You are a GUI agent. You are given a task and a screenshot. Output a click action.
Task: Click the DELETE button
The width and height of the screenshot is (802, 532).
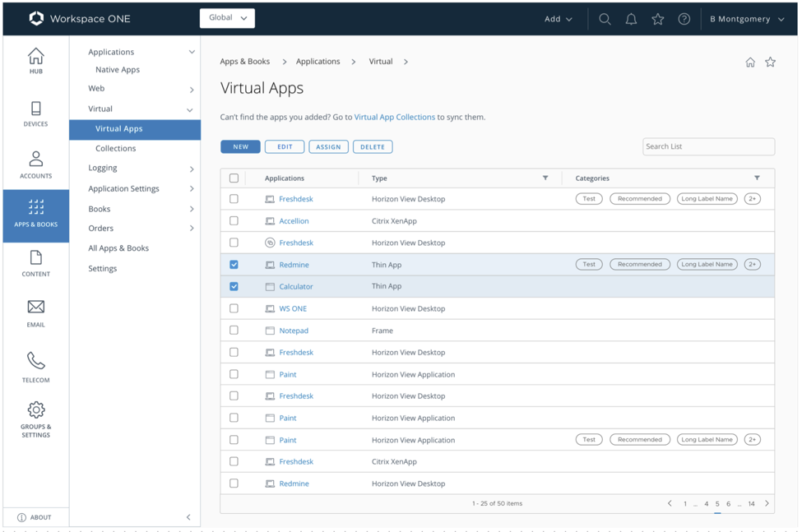(373, 146)
